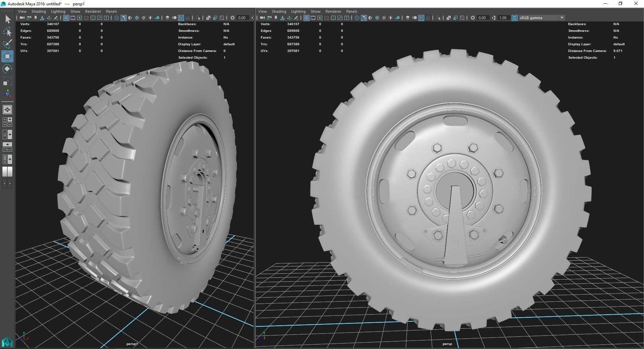
Task: Click exposure value 0.00 in right viewport
Action: pos(483,18)
